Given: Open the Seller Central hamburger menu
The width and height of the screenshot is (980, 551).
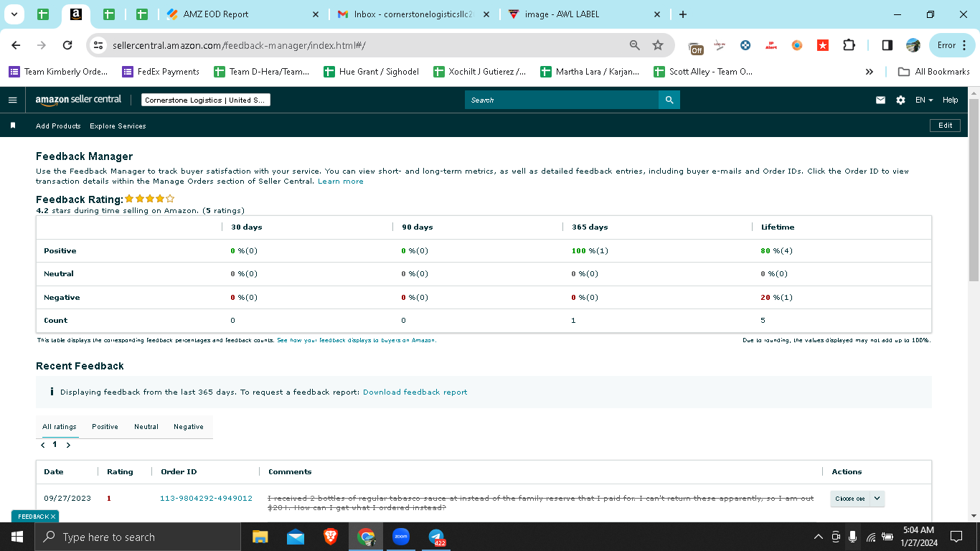Looking at the screenshot, I should [12, 100].
